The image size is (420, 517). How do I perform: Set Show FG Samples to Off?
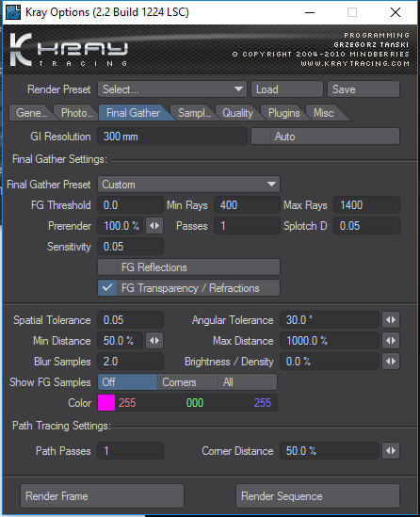tap(127, 382)
